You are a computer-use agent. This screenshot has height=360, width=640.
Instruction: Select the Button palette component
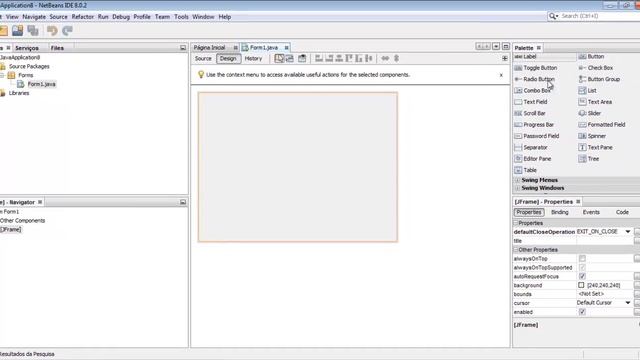click(592, 57)
